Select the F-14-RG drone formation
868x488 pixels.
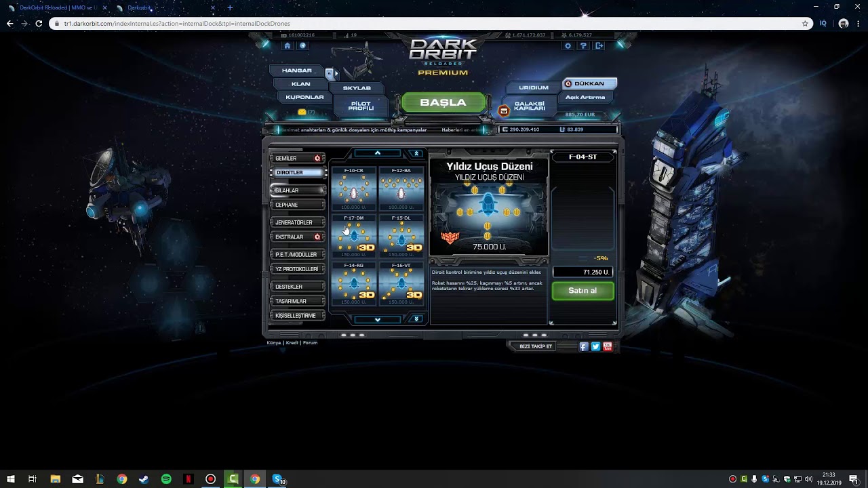(x=354, y=284)
